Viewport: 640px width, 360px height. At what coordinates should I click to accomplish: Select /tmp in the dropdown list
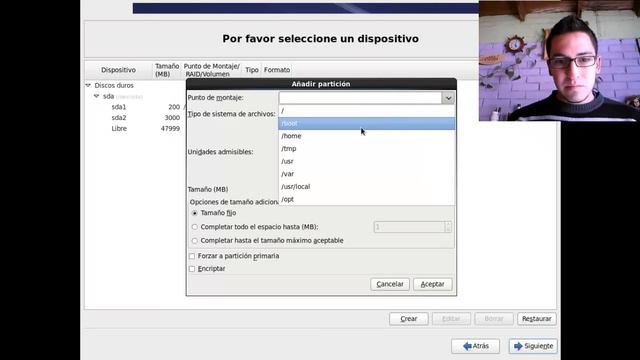[367, 149]
